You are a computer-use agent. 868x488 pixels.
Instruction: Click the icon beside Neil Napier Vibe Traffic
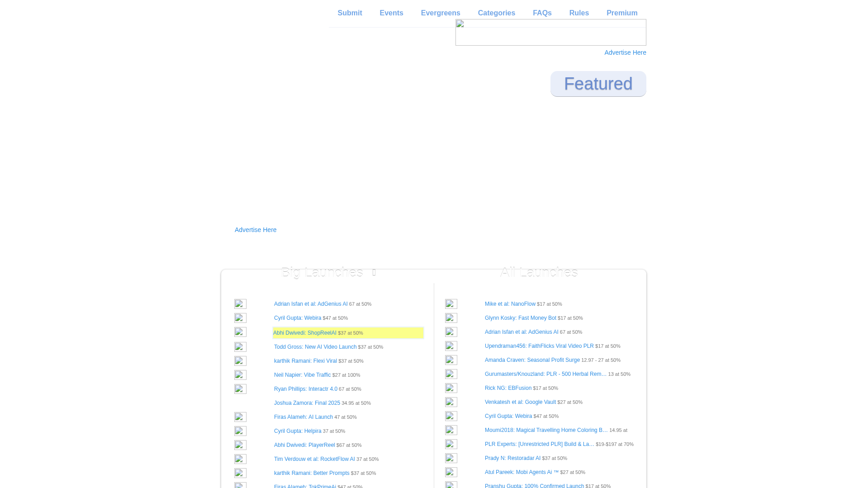[240, 375]
